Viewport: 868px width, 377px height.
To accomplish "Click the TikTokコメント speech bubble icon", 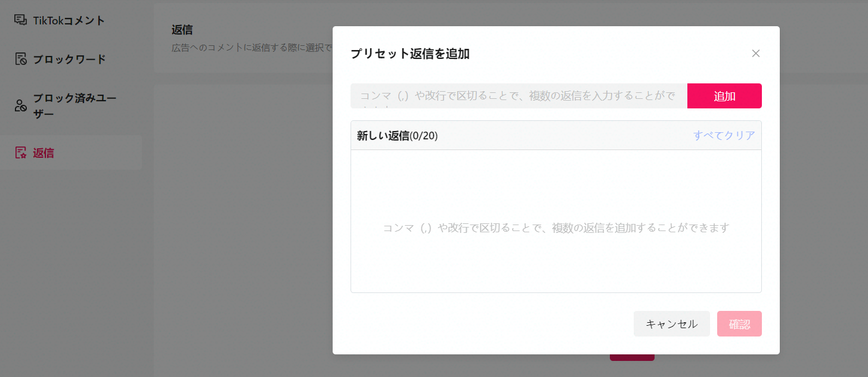I will pyautogui.click(x=20, y=20).
